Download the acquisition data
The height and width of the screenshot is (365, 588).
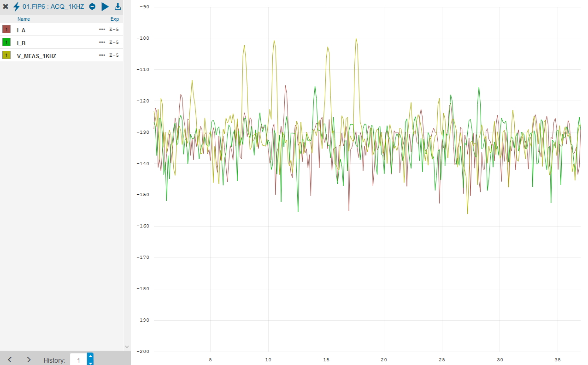118,6
